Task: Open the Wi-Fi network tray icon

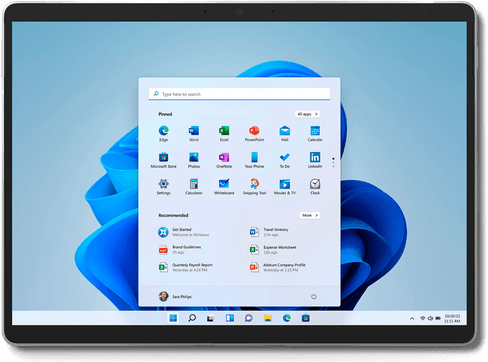Action: coord(422,318)
